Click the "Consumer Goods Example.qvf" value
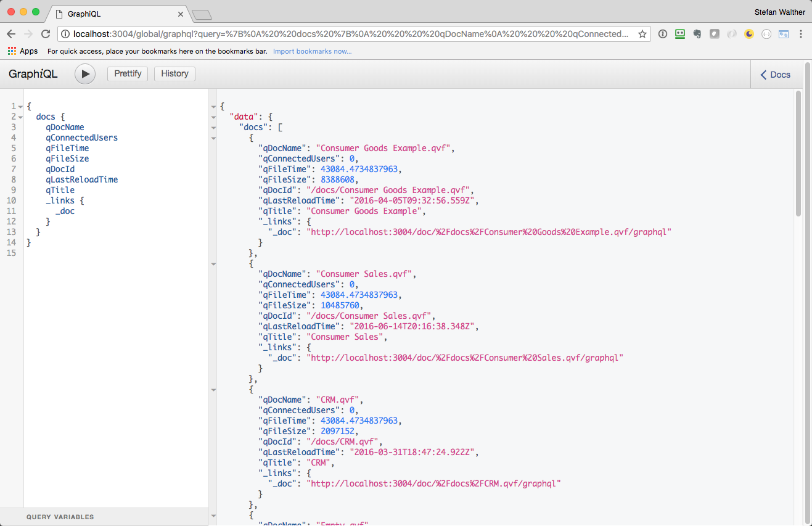Viewport: 812px width, 526px height. (x=385, y=149)
